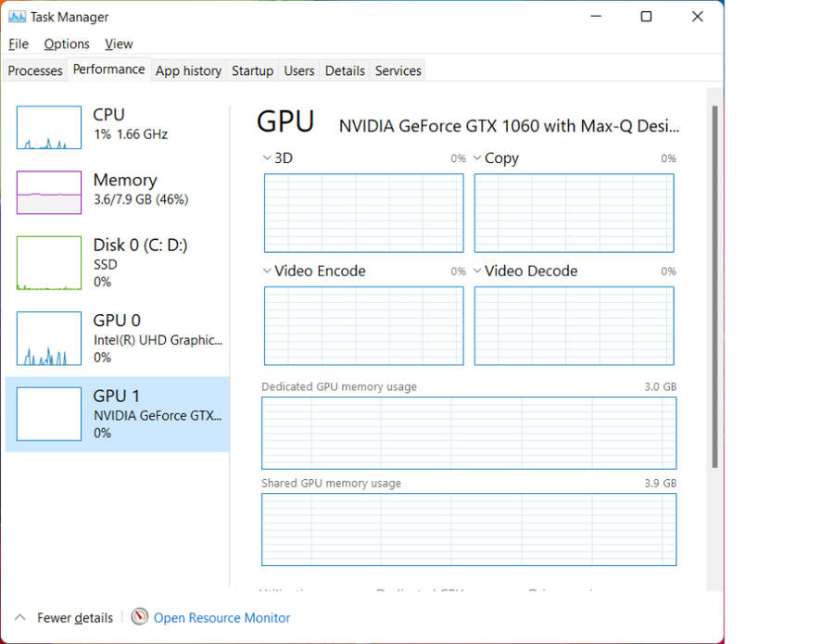Collapse view using Fewer details arrow
Image resolution: width=834 pixels, height=644 pixels.
click(x=19, y=618)
